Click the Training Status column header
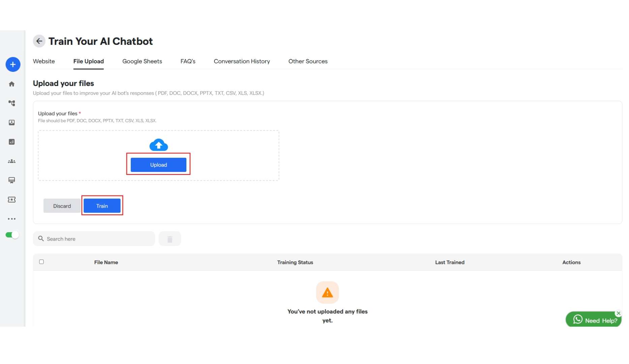 coord(295,263)
